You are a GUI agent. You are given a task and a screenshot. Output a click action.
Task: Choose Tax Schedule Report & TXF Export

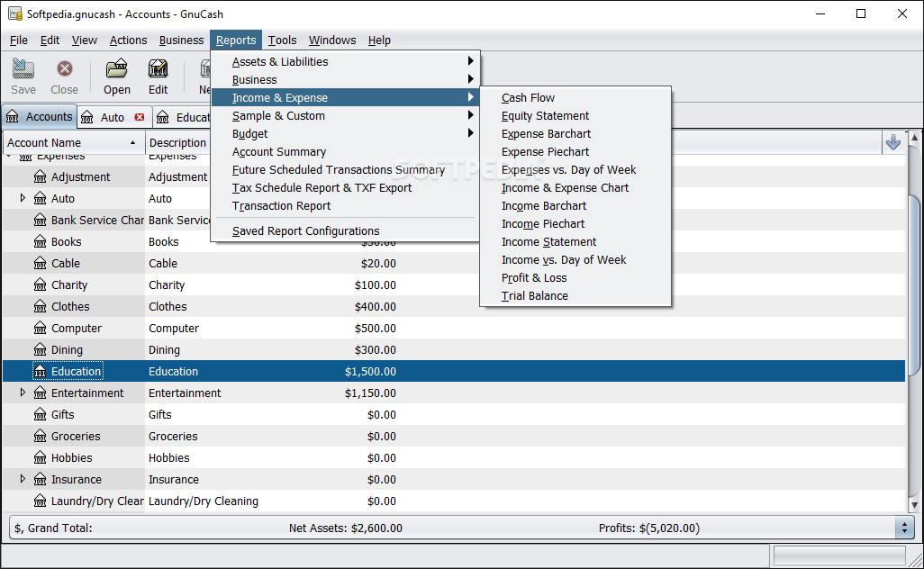tap(345, 188)
